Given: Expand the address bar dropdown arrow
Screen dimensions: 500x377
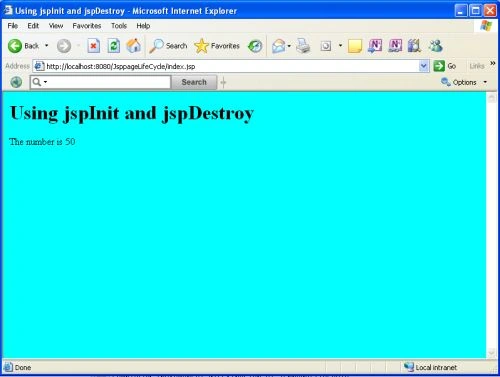Looking at the screenshot, I should coord(423,66).
